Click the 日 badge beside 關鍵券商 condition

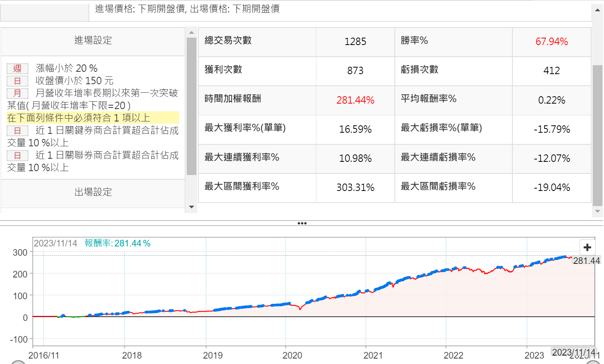pyautogui.click(x=17, y=131)
